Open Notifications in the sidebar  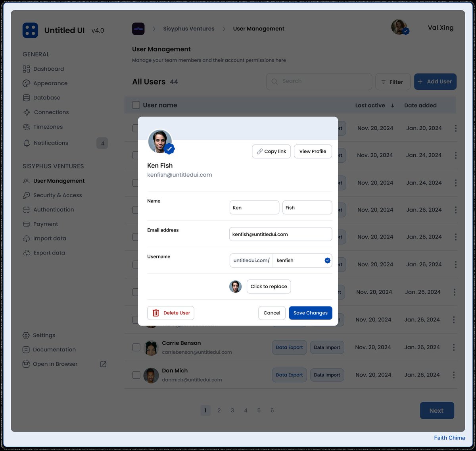point(46,143)
